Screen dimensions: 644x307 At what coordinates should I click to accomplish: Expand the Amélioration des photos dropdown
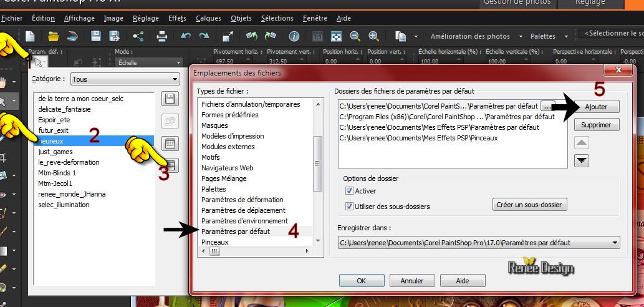521,37
